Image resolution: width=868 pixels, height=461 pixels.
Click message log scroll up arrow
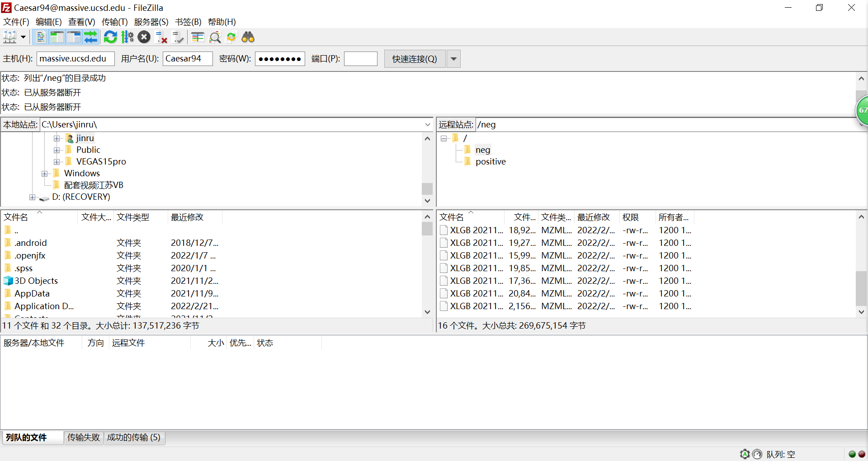861,78
